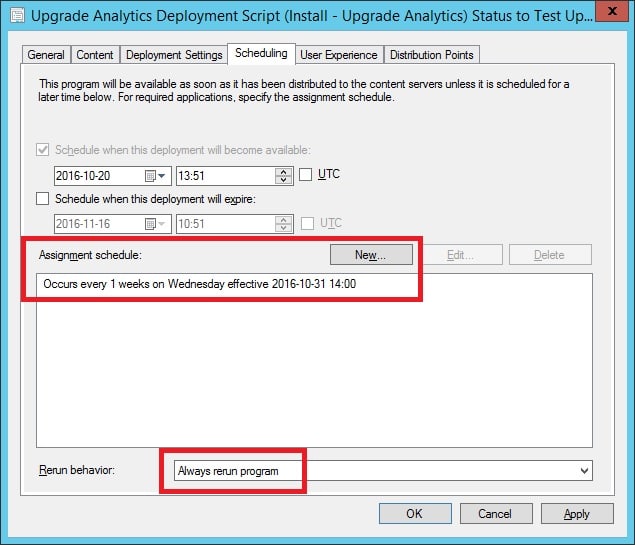Screen dimensions: 635x545
Task: Select the weekly Wednesday assignment schedule entry
Action: pyautogui.click(x=200, y=284)
